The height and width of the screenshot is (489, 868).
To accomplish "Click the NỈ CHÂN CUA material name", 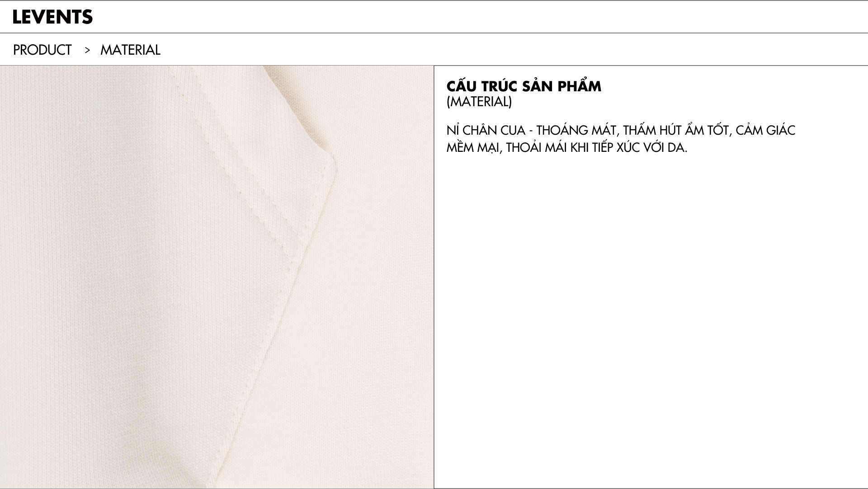I will point(486,130).
